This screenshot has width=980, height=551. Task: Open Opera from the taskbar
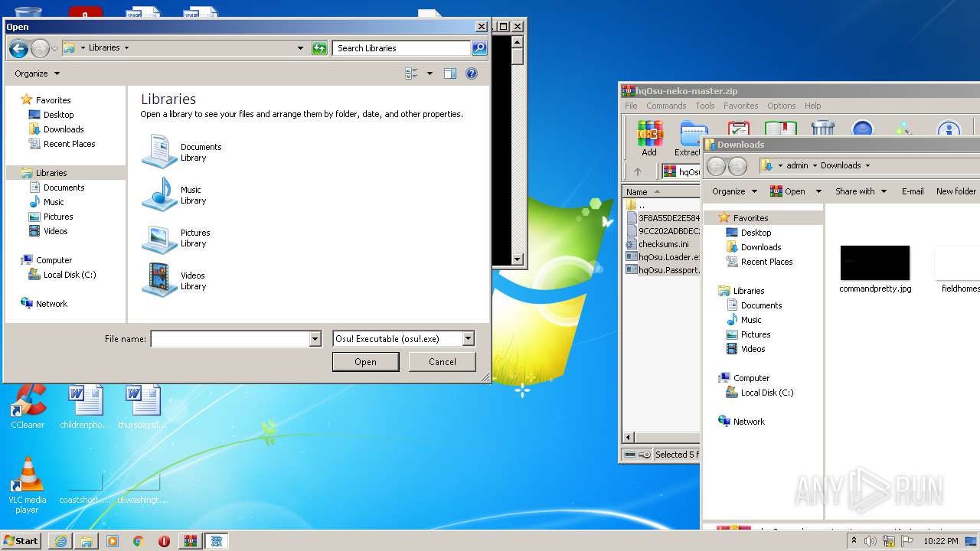pos(164,541)
